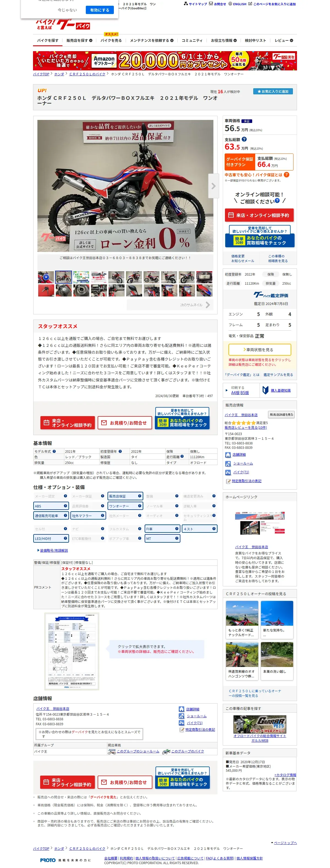
Task: Click the envelope icon beside お問合せ
Action: (211, 4)
